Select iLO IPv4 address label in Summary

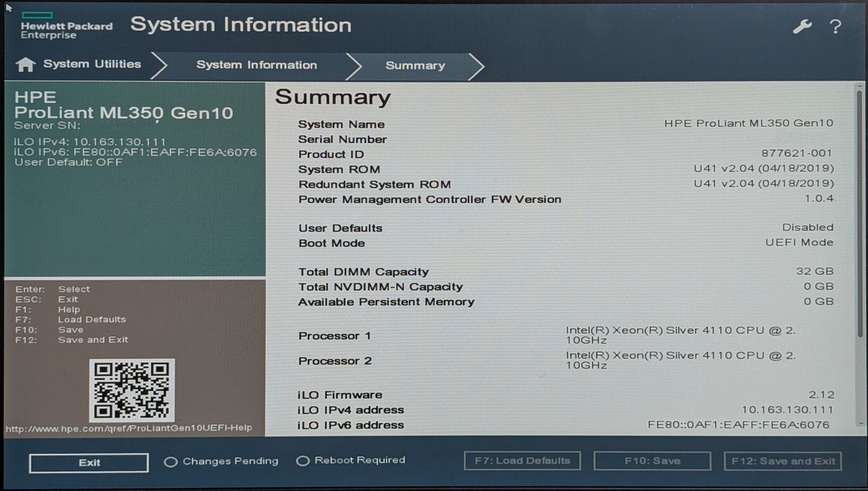[x=351, y=410]
